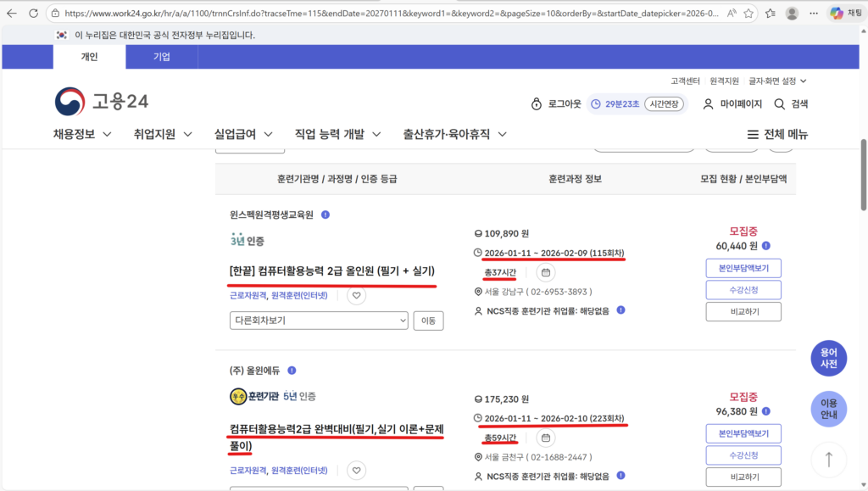This screenshot has height=491, width=868.
Task: Click the scroll-to-top arrow icon
Action: pyautogui.click(x=828, y=460)
